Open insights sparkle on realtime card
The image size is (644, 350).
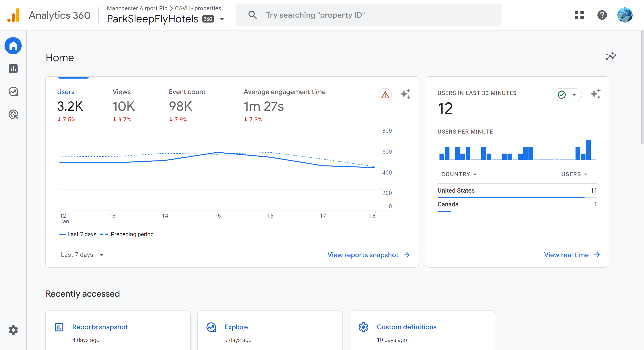pos(595,94)
